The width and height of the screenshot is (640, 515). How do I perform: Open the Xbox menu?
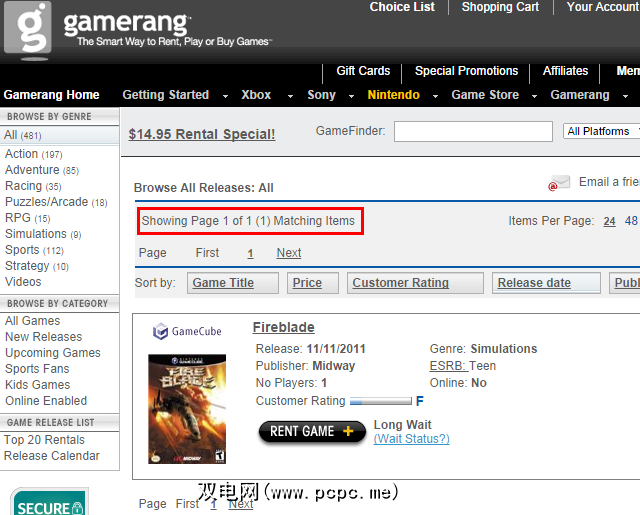(256, 95)
